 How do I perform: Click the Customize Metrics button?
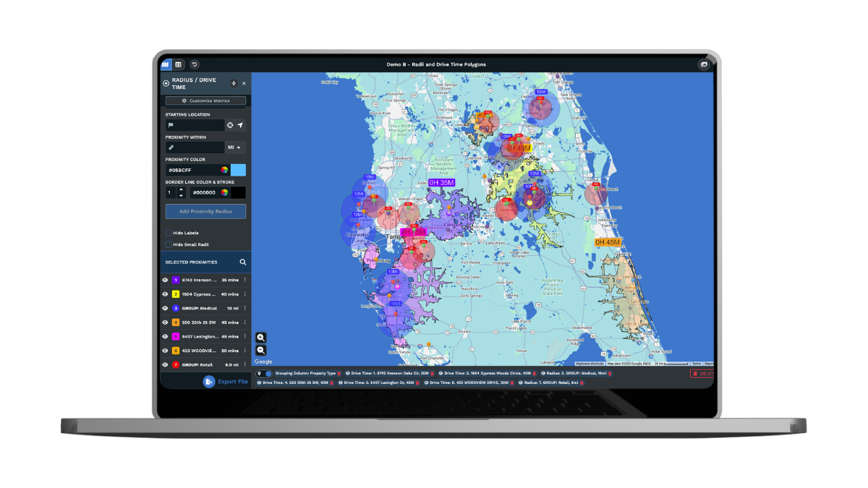pos(205,101)
